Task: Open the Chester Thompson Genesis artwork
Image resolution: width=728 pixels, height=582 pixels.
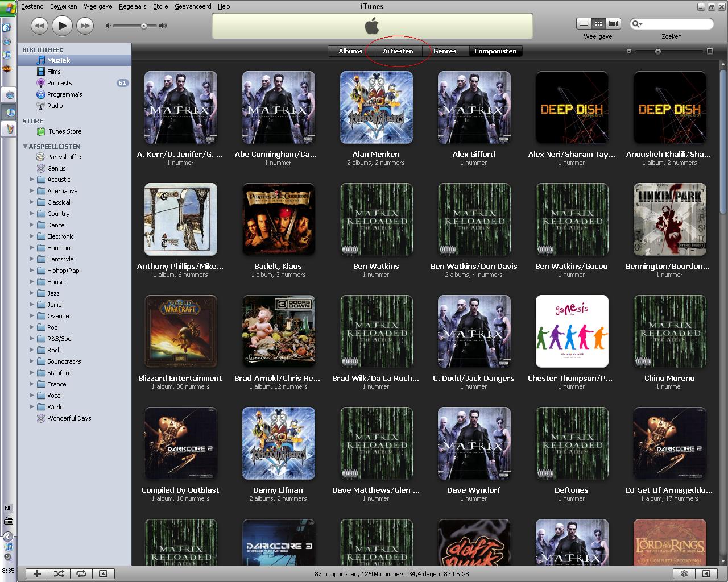Action: (572, 331)
